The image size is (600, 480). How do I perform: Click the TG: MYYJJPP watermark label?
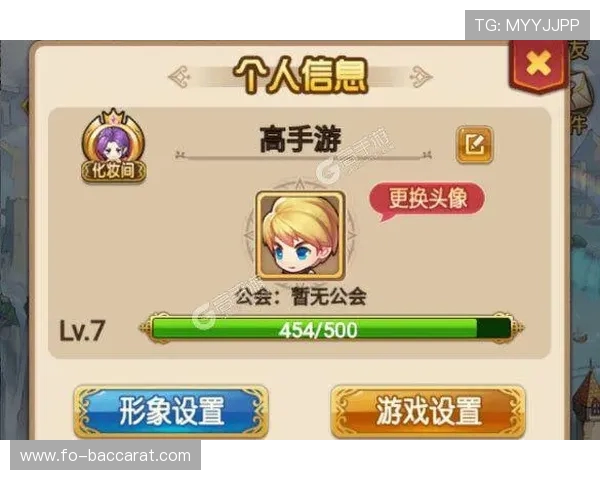click(527, 25)
